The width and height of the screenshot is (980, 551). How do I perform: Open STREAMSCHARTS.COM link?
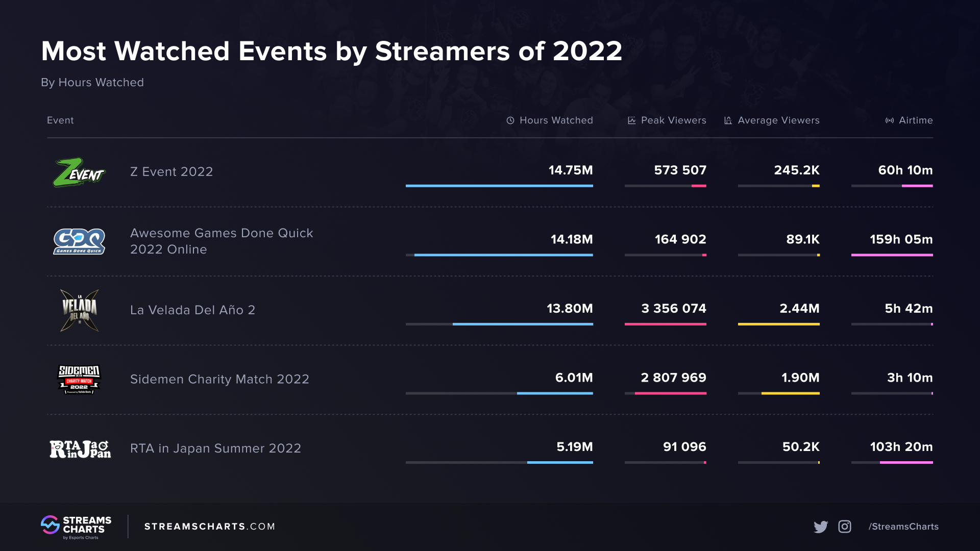pos(210,527)
